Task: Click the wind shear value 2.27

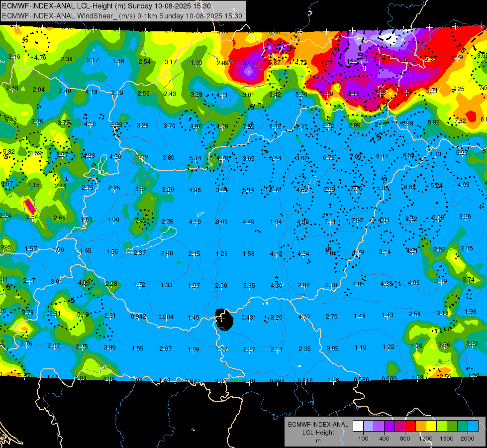Action: (249, 349)
